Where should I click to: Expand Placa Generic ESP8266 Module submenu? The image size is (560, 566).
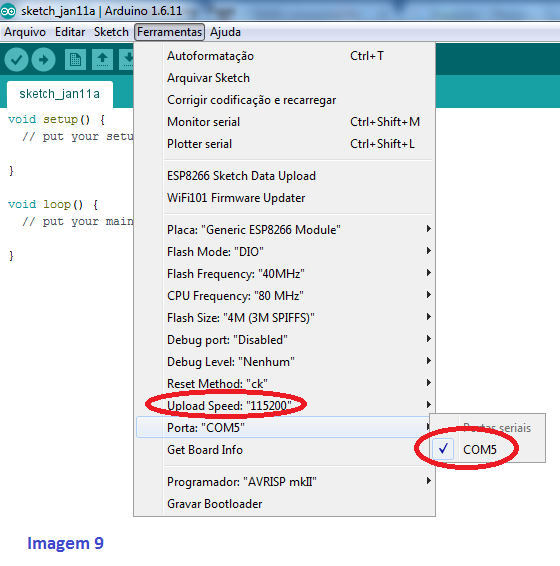(285, 230)
